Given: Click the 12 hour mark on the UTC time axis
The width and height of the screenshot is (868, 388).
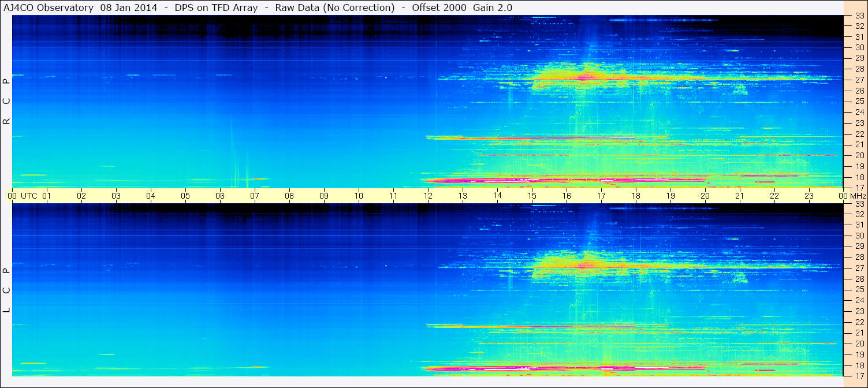Looking at the screenshot, I should [427, 196].
